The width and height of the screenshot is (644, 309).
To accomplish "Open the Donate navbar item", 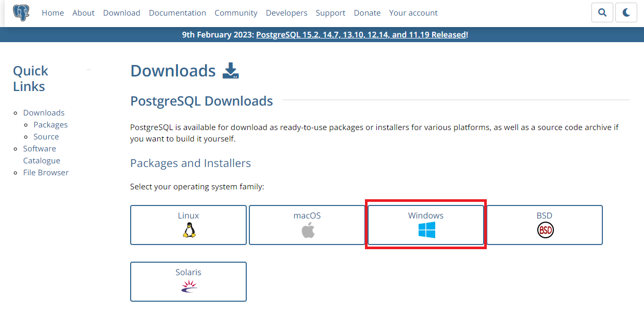I will click(367, 12).
